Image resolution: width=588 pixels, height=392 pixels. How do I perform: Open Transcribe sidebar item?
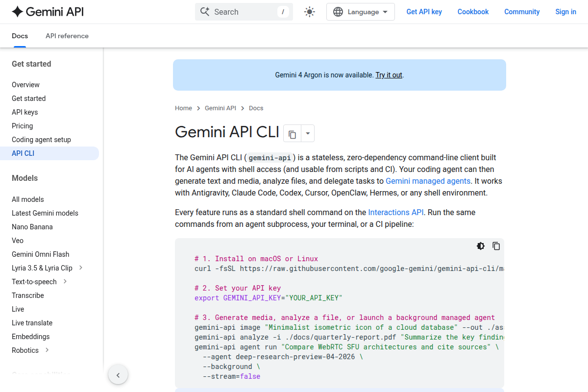pos(28,295)
